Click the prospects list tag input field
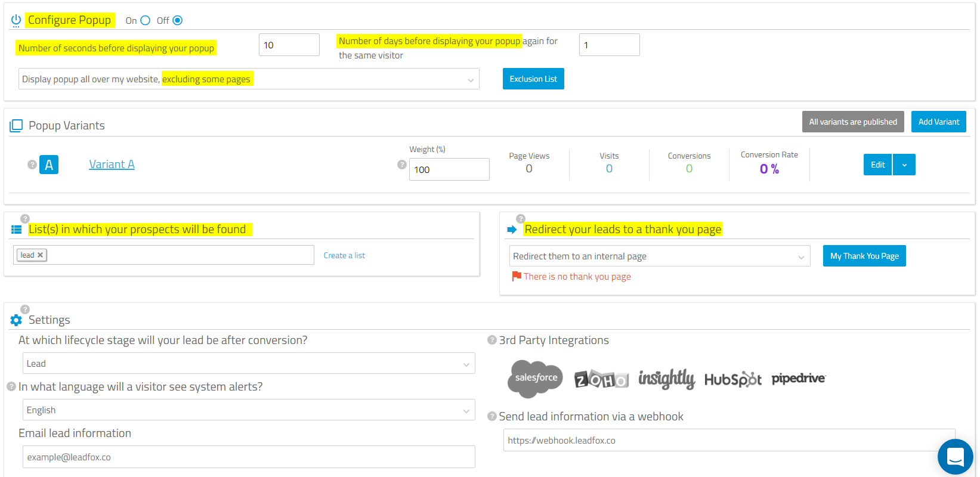The image size is (980, 477). tap(163, 255)
